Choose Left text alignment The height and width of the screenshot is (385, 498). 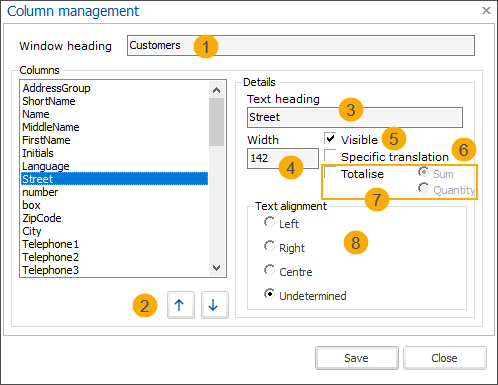(269, 222)
